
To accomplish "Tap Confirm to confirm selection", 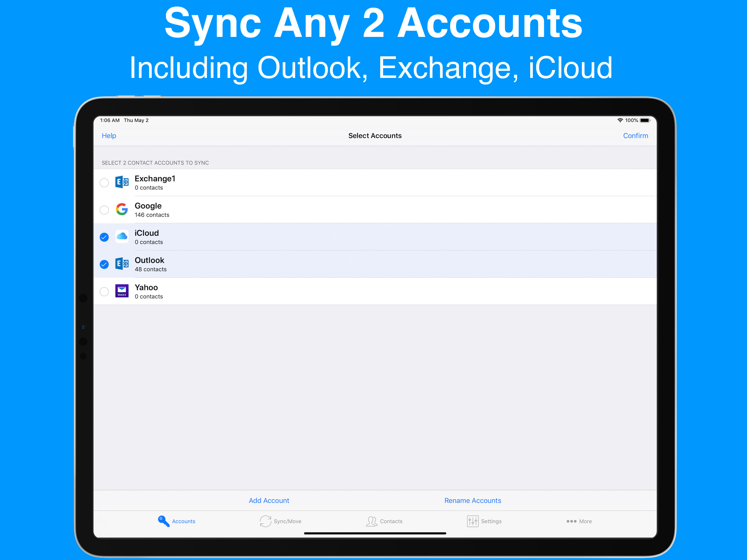I will pyautogui.click(x=635, y=136).
